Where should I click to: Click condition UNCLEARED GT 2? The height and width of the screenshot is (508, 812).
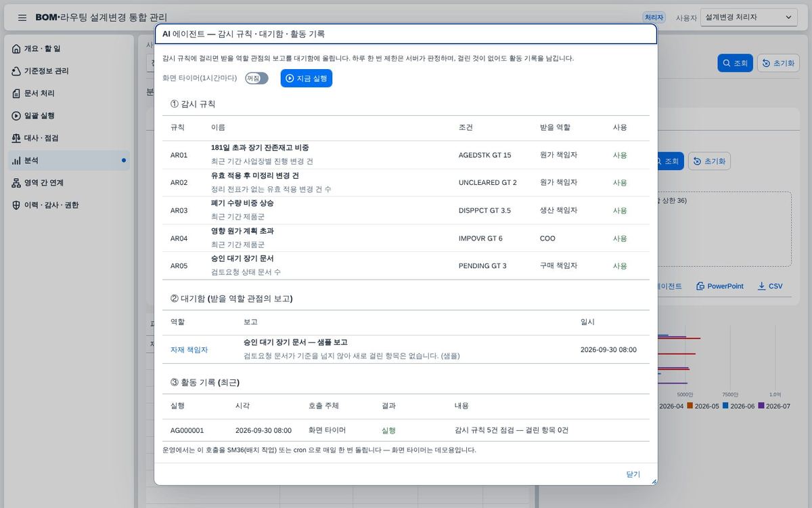(487, 183)
